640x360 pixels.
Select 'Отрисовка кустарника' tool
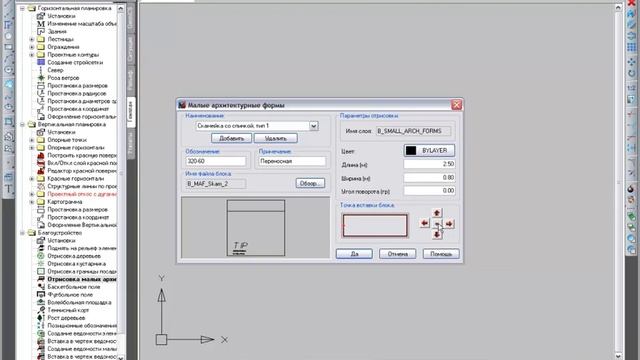[76, 264]
